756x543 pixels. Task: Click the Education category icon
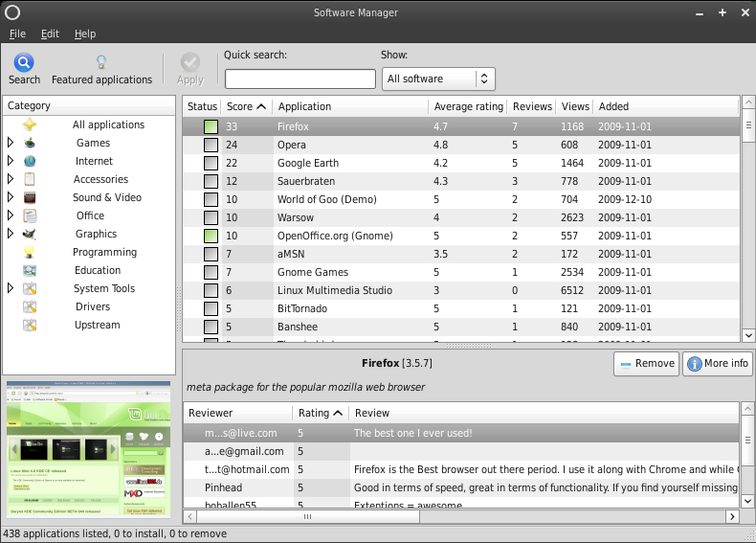pos(30,270)
